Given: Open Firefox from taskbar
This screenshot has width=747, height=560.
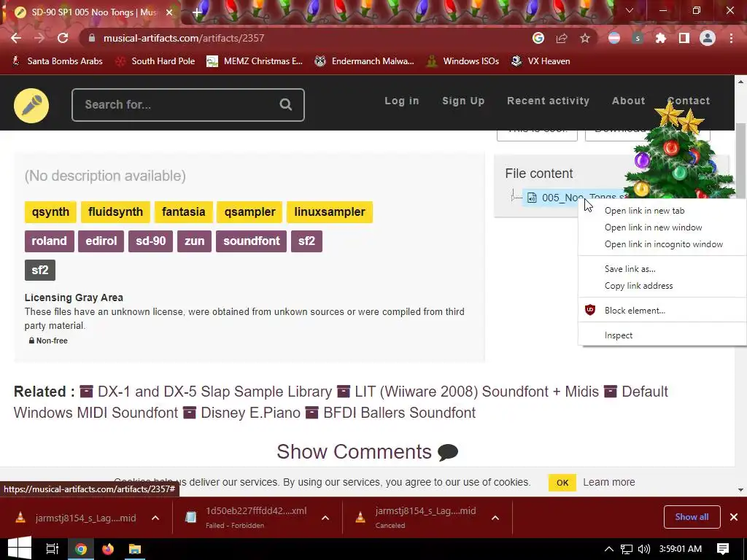Looking at the screenshot, I should click(108, 549).
